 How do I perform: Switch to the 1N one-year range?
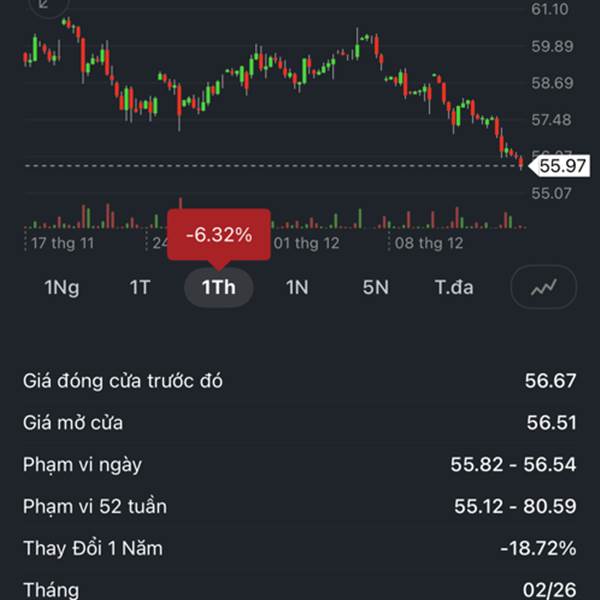[297, 288]
